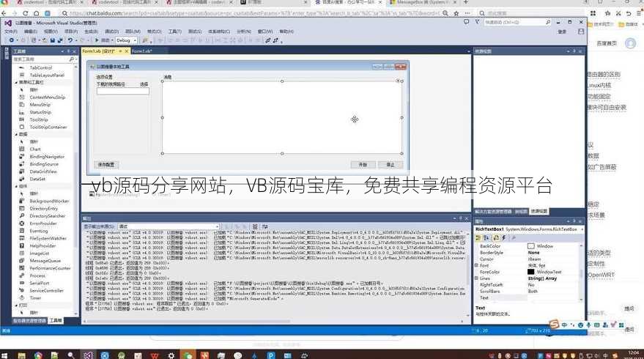Viewport: 644px width, 359px height.
Task: Select the ScrollBars property row
Action: (x=528, y=291)
